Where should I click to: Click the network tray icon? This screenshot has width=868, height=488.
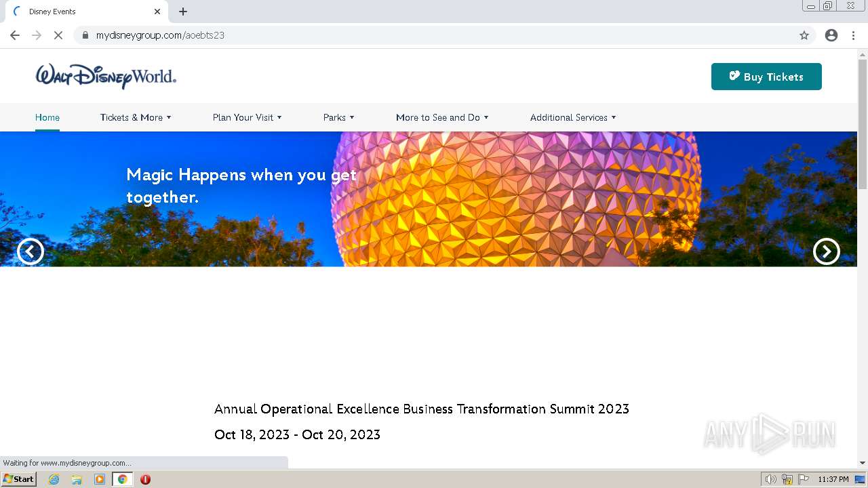click(x=787, y=479)
